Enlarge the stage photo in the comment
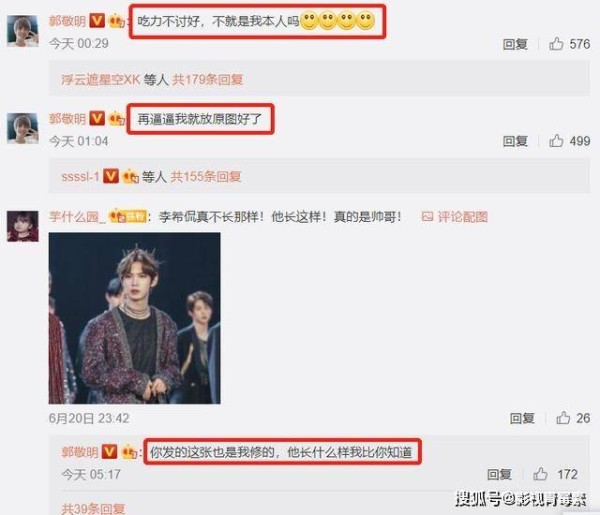This screenshot has width=600, height=515. click(134, 318)
